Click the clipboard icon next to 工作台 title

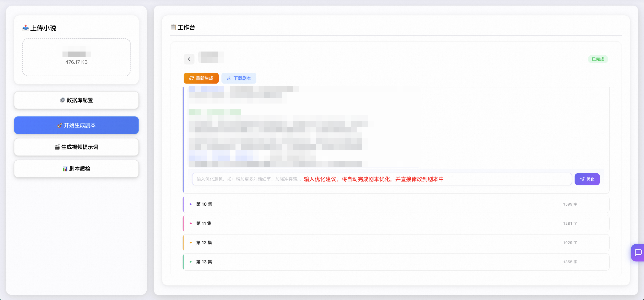pos(173,27)
